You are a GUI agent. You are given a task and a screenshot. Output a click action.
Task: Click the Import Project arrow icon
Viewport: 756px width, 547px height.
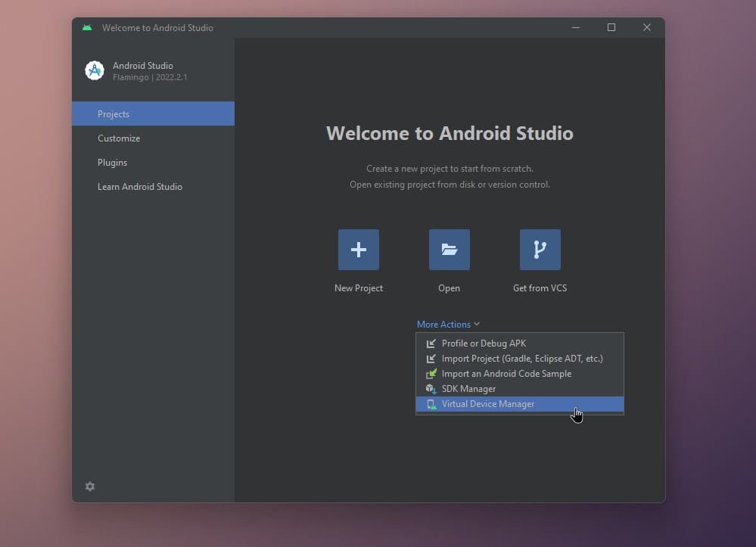431,359
